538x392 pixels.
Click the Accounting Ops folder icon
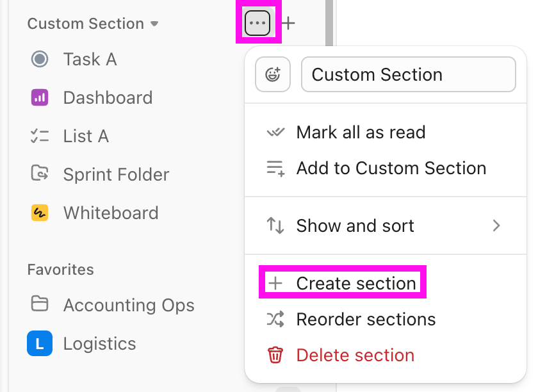point(40,304)
